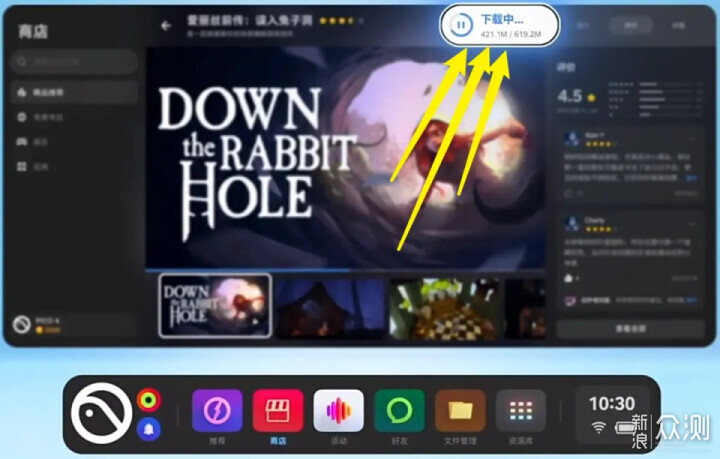Open the PICO account profile at the sidebar bottom
The image size is (720, 459).
(x=74, y=325)
